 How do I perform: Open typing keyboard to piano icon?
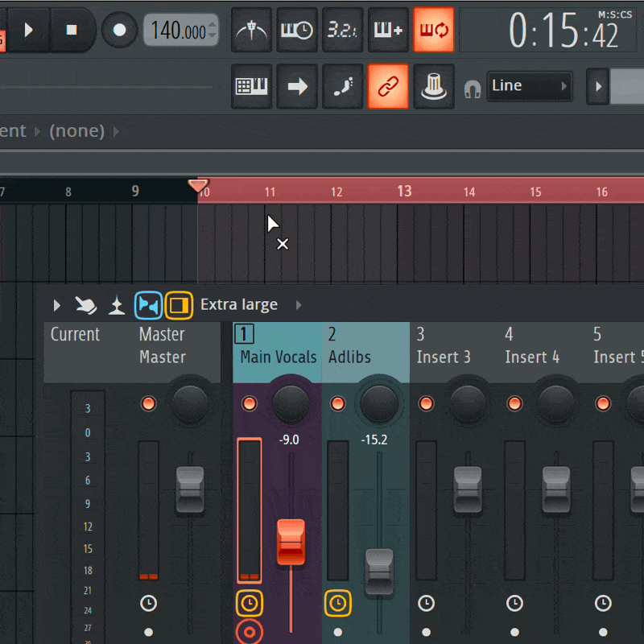[x=252, y=86]
